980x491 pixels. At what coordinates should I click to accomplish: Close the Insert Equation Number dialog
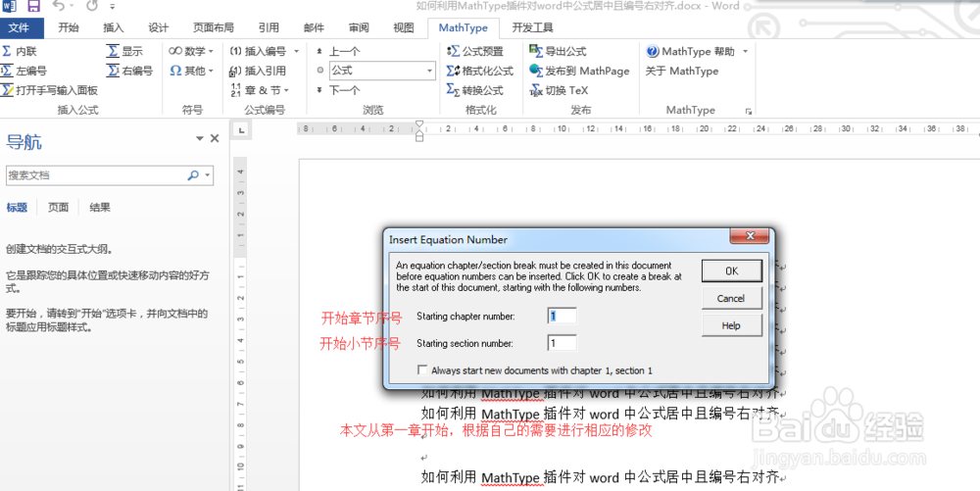pyautogui.click(x=750, y=237)
